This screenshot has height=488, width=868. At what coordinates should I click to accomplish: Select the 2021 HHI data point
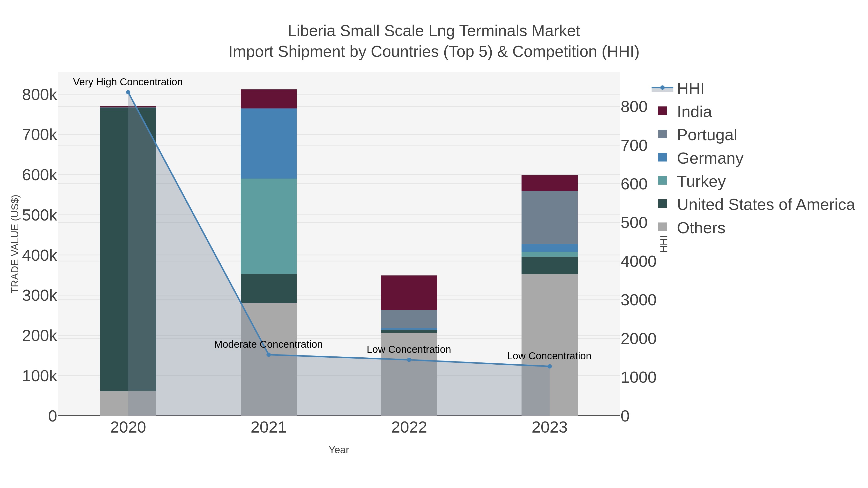[x=269, y=355]
